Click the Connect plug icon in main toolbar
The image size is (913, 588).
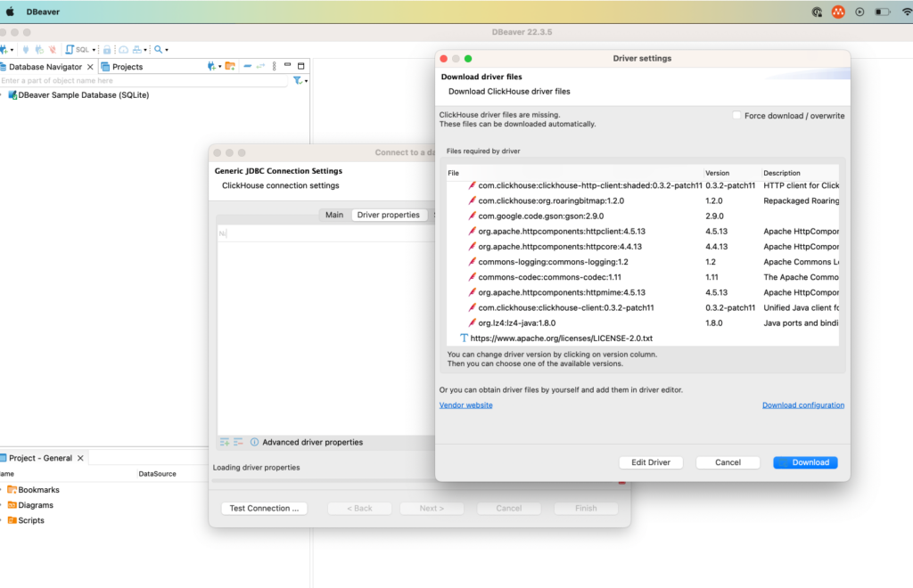click(x=26, y=49)
